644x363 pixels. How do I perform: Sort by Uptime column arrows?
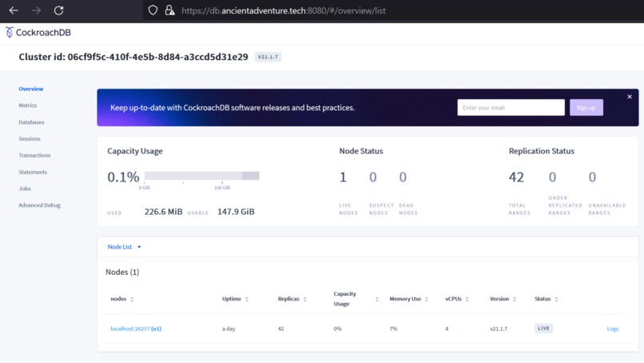point(247,299)
